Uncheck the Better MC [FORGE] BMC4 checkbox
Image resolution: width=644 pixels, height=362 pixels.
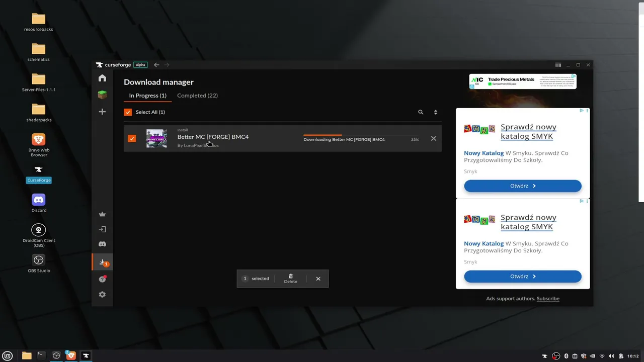[132, 138]
